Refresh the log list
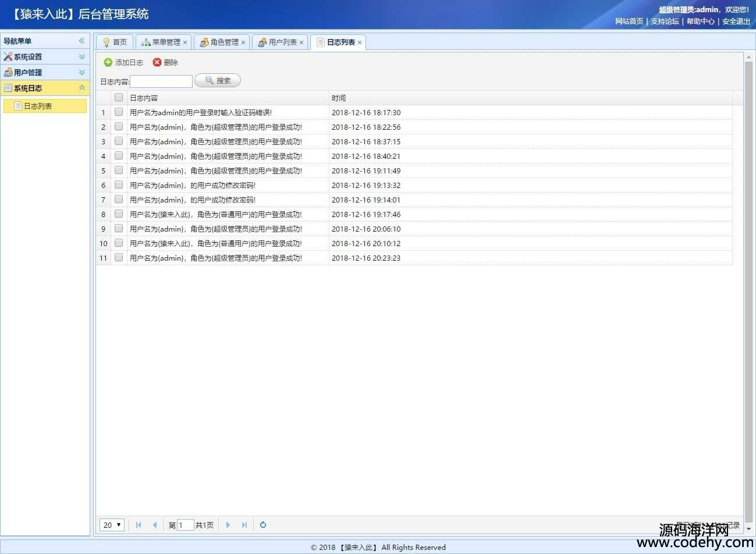 pyautogui.click(x=263, y=525)
